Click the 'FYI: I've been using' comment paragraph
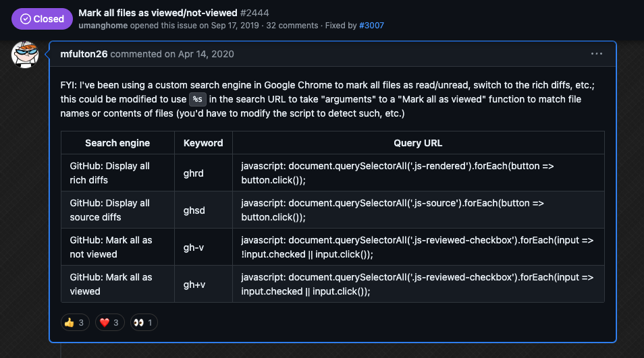This screenshot has width=644, height=358. click(327, 99)
